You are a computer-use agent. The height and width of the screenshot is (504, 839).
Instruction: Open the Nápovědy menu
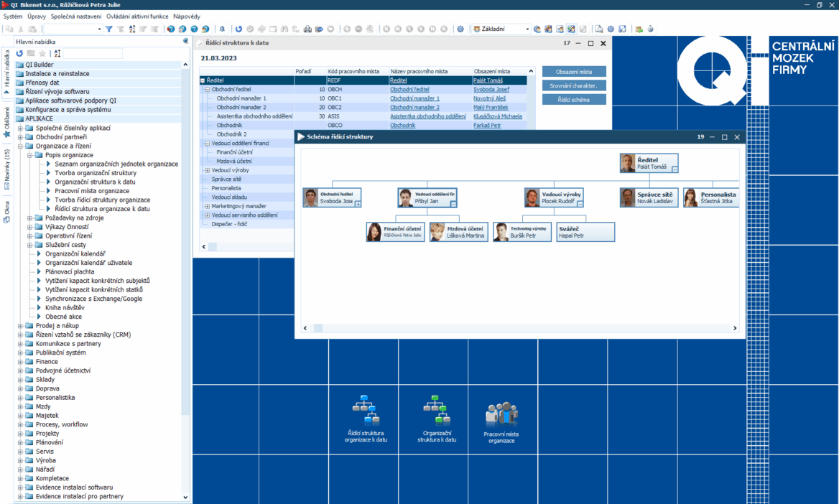(187, 16)
